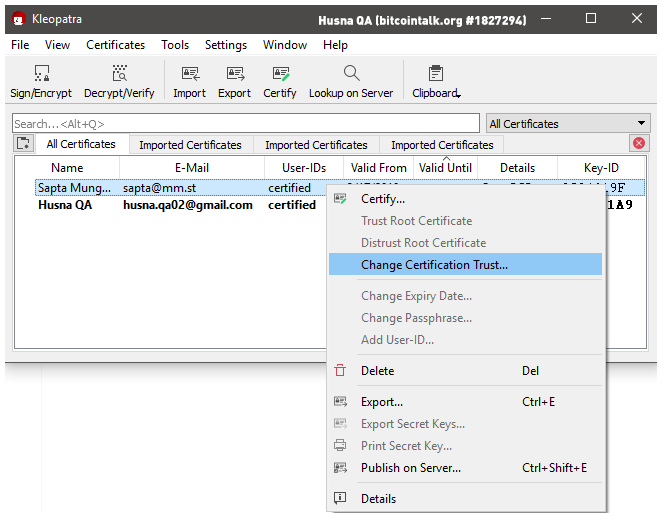Sort by the User-IDs column header

(304, 168)
